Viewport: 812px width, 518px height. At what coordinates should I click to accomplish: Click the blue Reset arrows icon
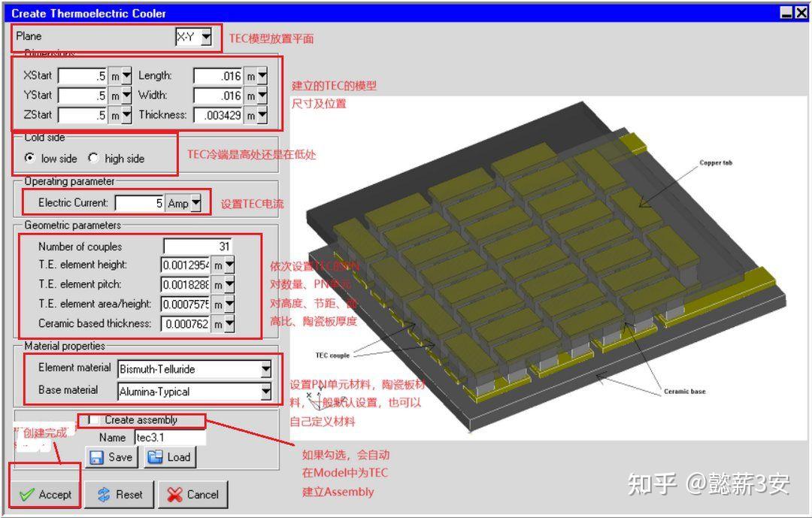point(102,494)
